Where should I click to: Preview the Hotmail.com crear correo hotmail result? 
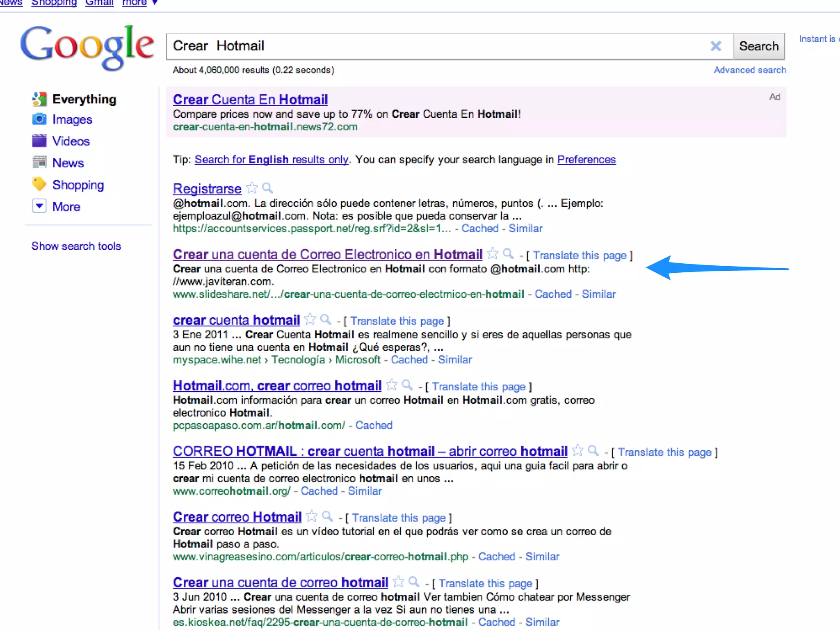(x=407, y=385)
